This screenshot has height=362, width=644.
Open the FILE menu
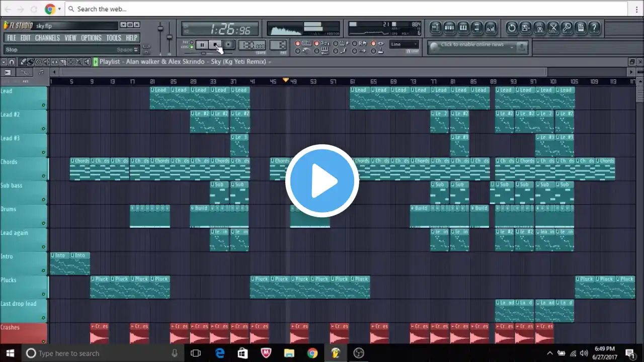click(x=12, y=38)
